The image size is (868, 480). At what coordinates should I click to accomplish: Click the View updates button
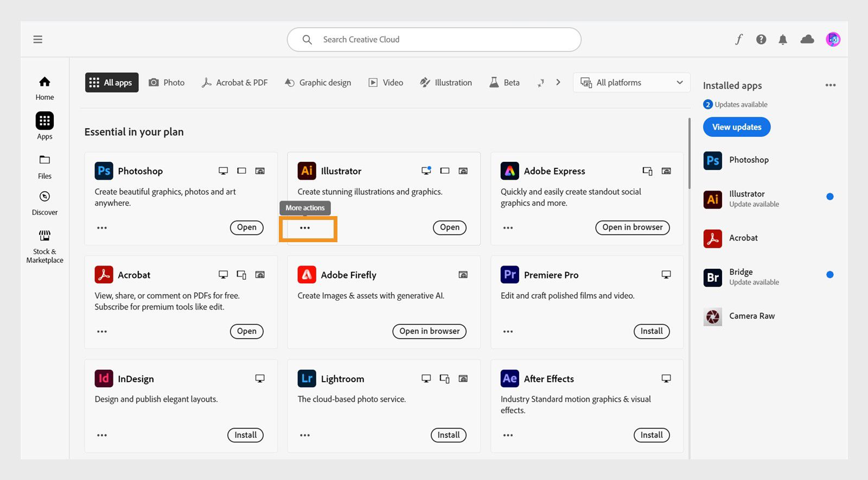(737, 127)
